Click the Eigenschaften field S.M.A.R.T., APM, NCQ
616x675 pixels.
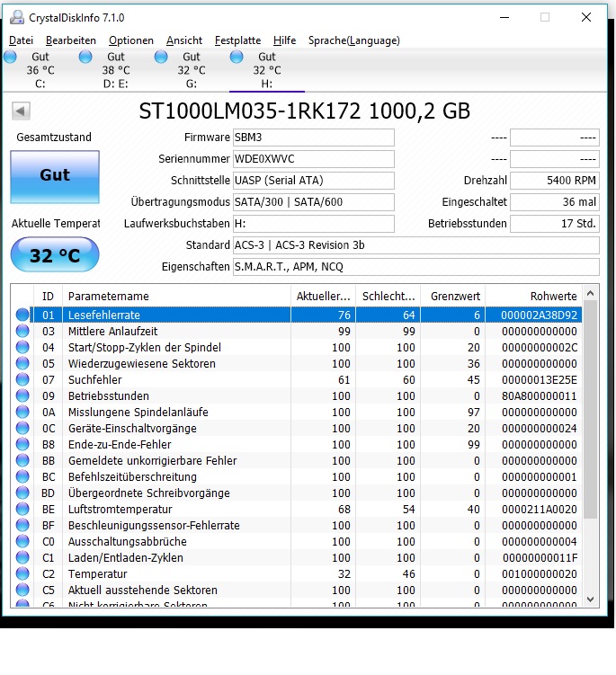pos(416,266)
